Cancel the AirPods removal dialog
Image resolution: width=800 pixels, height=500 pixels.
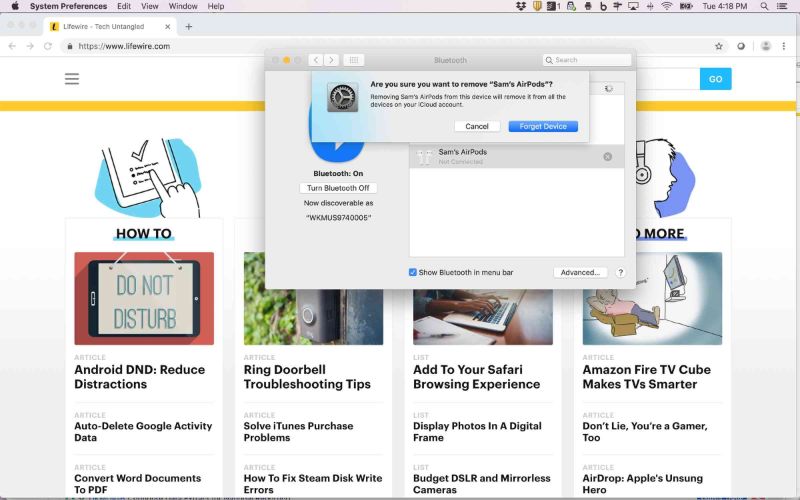pyautogui.click(x=477, y=126)
